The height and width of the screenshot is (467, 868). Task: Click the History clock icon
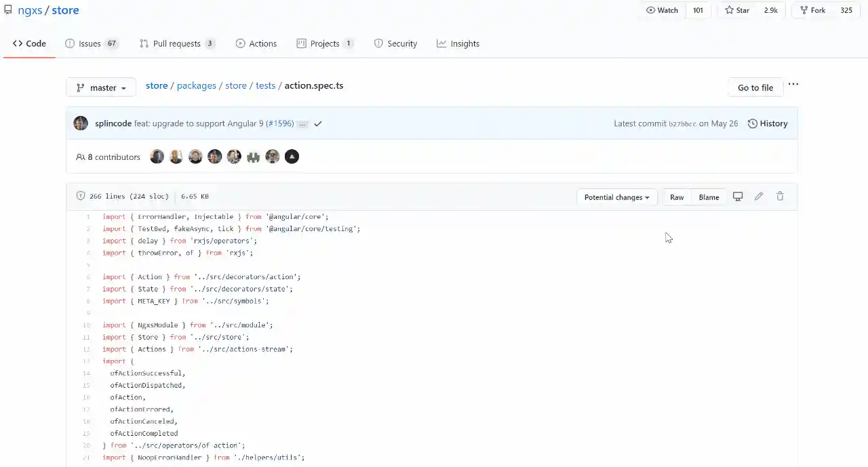click(752, 123)
